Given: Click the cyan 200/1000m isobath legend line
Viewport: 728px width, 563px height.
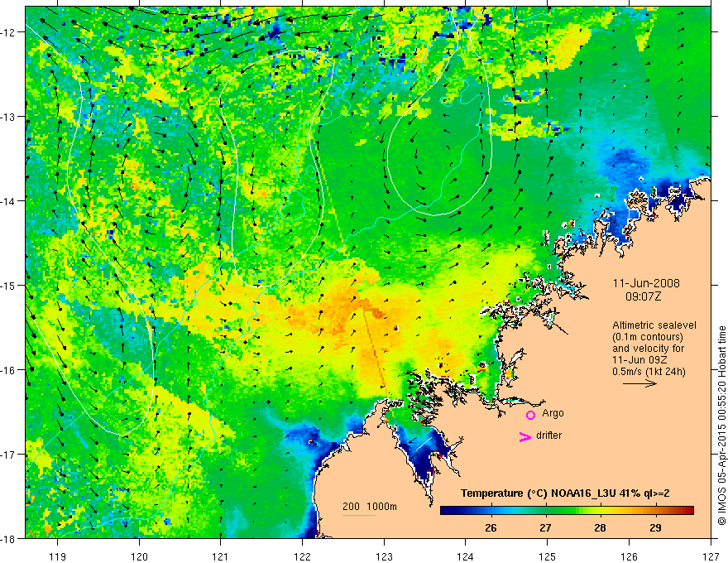Looking at the screenshot, I should point(359,515).
